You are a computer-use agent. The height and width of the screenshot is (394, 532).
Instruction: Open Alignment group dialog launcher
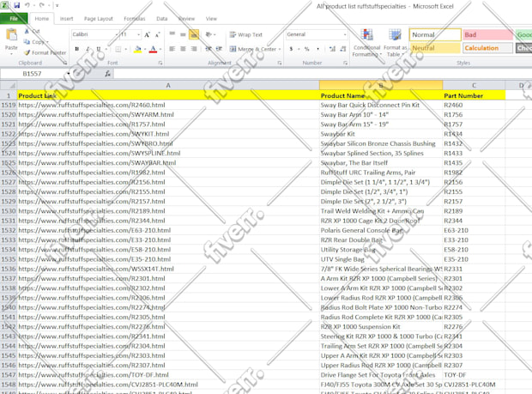280,63
